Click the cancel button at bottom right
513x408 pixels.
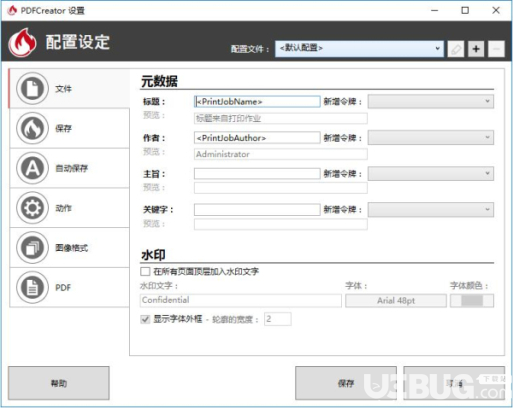click(454, 383)
